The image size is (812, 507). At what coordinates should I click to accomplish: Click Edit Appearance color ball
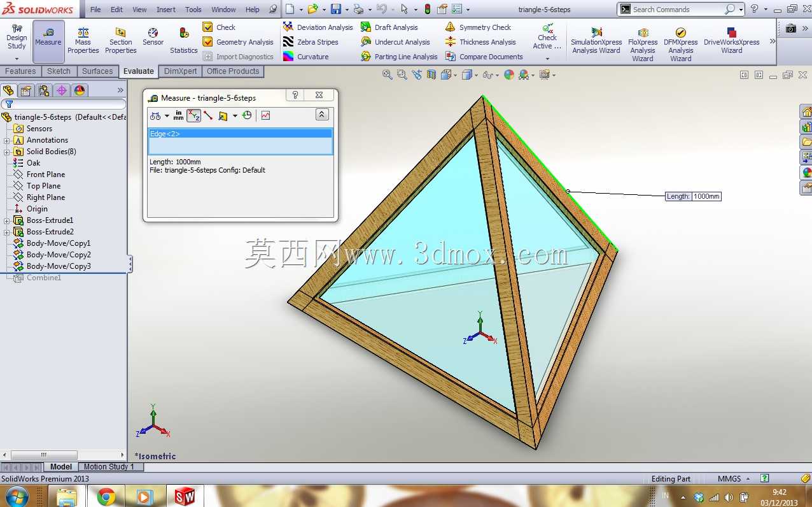(508, 75)
